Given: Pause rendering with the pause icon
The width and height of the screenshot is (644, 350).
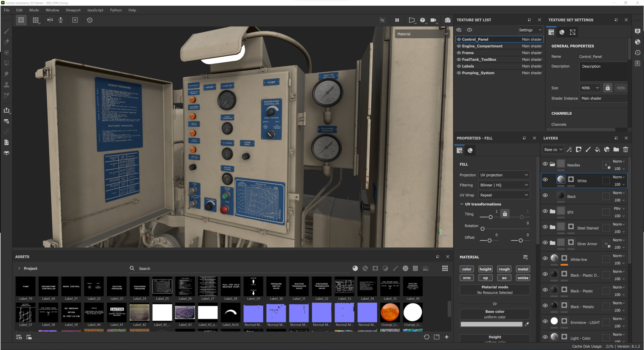Looking at the screenshot, I should pyautogui.click(x=397, y=20).
